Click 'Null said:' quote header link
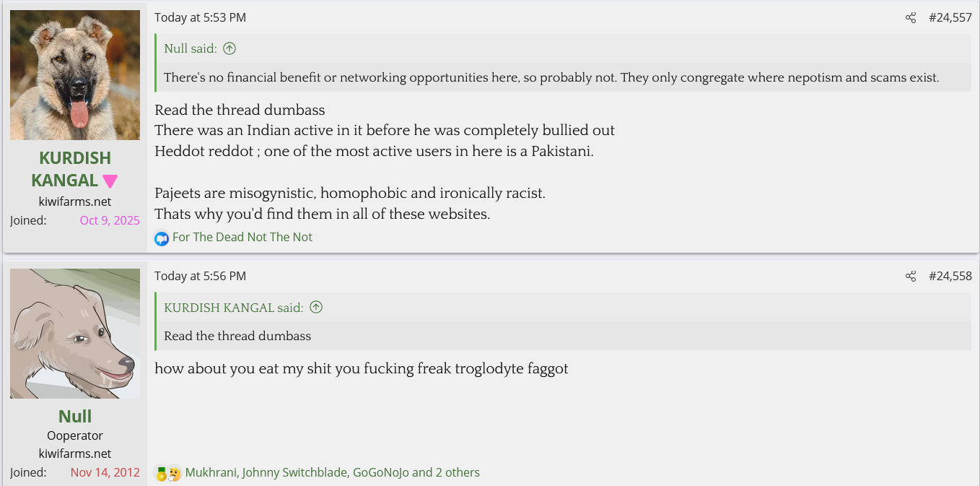The width and height of the screenshot is (980, 486). point(191,49)
